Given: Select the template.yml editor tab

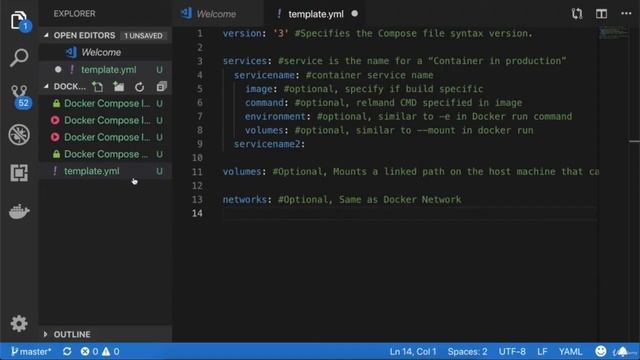Looking at the screenshot, I should click(x=316, y=14).
